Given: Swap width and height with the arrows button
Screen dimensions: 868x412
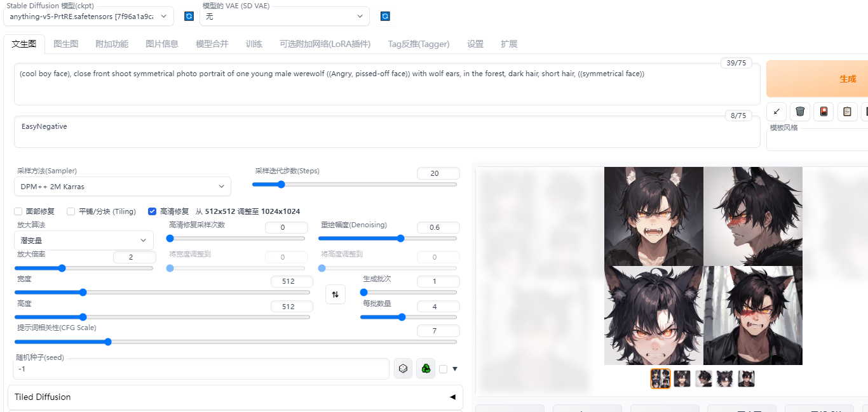Looking at the screenshot, I should (336, 294).
